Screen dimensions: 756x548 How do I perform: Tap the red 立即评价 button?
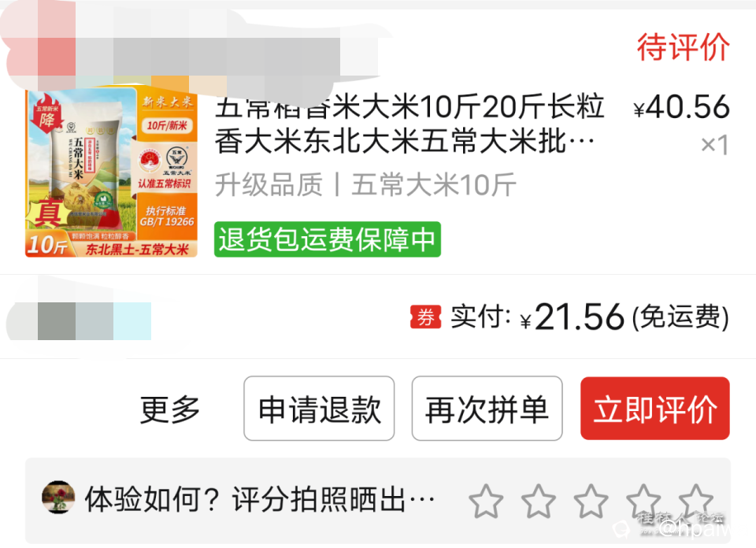click(x=654, y=408)
